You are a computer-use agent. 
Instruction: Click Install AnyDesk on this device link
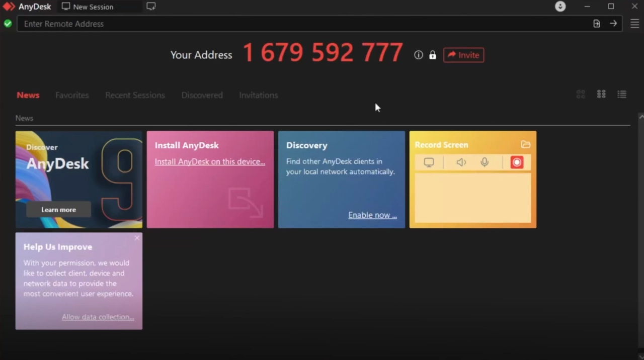tap(210, 161)
